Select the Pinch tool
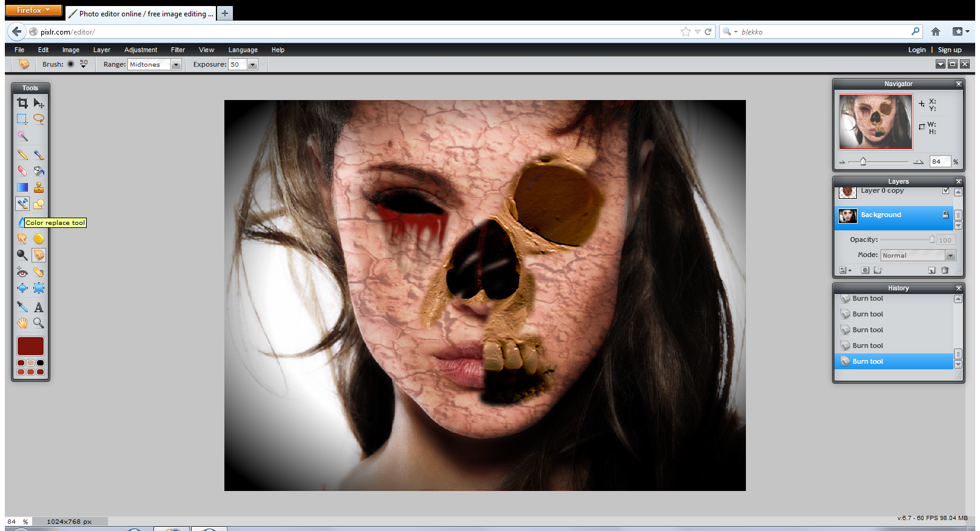Image resolution: width=980 pixels, height=531 pixels. [x=39, y=288]
